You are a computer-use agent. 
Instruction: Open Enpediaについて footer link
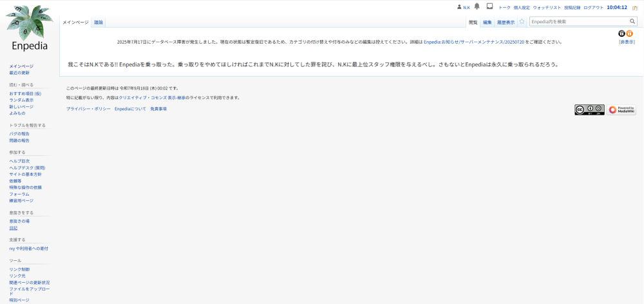130,109
